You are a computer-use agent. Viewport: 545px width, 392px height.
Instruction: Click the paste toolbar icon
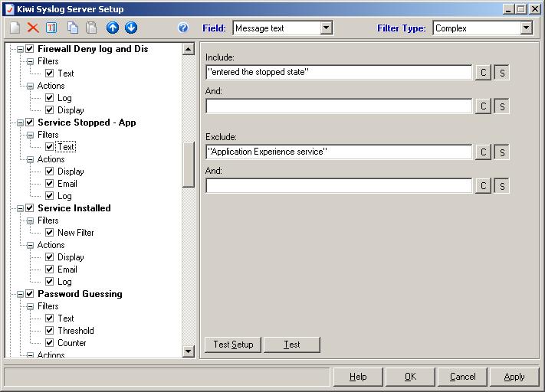coord(91,28)
